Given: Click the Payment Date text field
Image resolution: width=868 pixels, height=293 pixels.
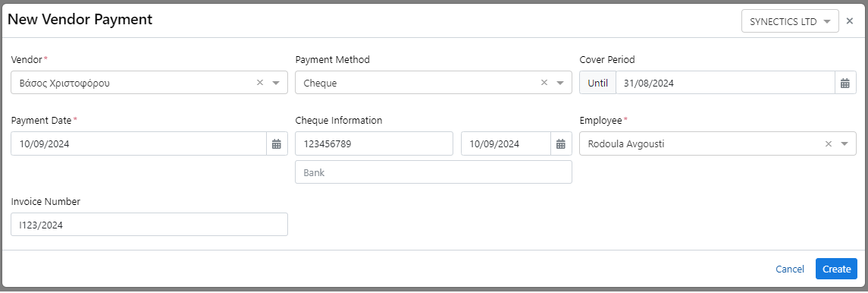Looking at the screenshot, I should click(x=139, y=144).
